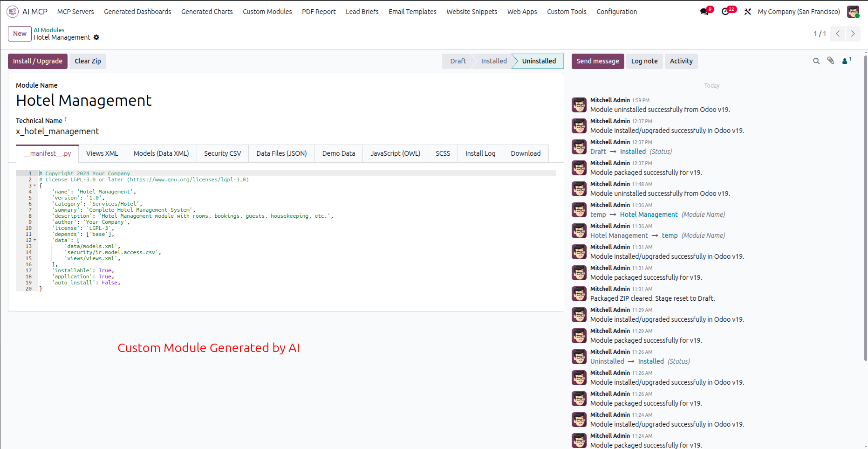Image resolution: width=868 pixels, height=449 pixels.
Task: Switch to the Models (Data XML) tab
Action: [x=161, y=153]
